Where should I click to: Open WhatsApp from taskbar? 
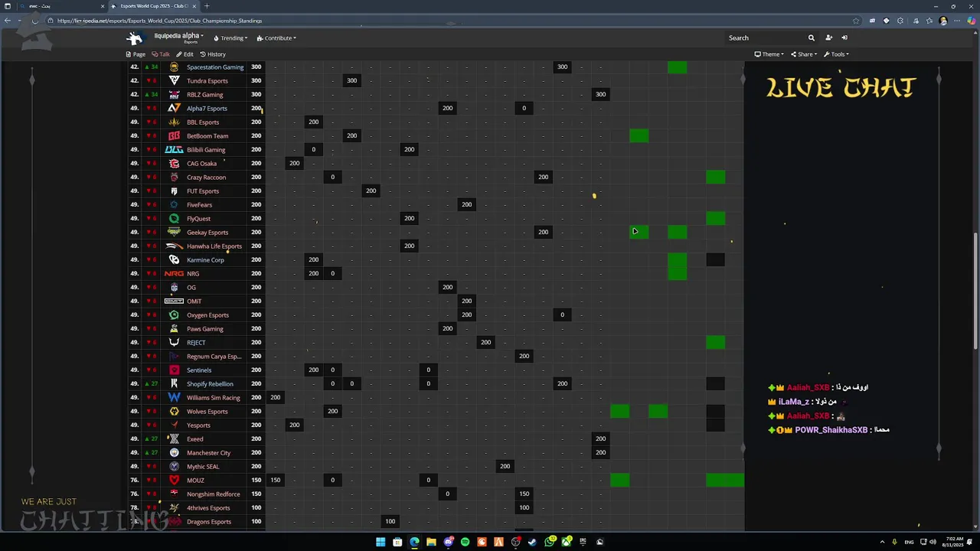coord(550,542)
